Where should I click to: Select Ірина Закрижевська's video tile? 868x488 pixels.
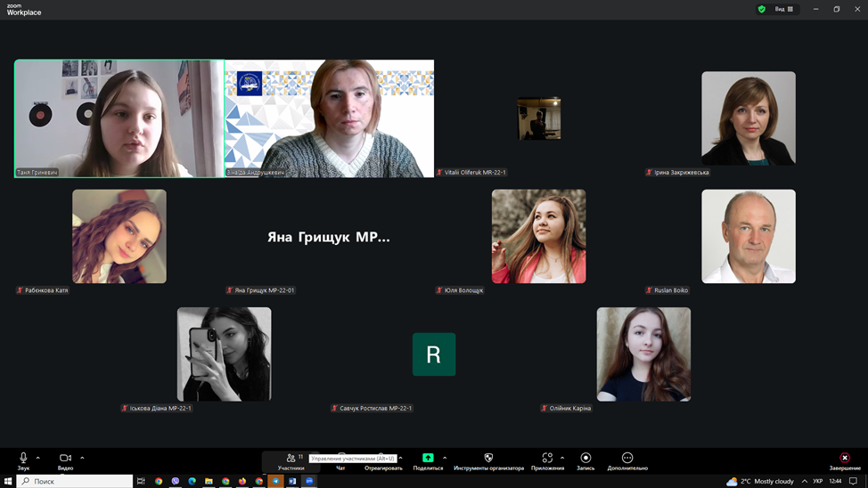tap(748, 118)
